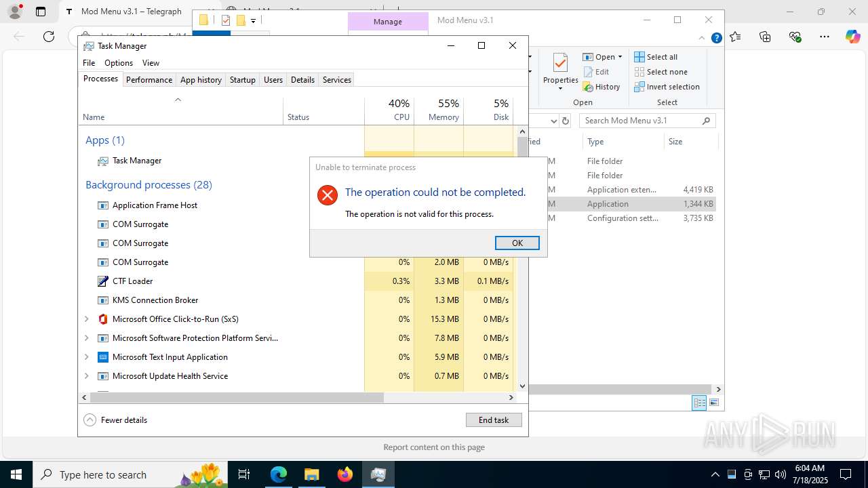This screenshot has width=868, height=488.
Task: Click Properties icon in Explorer ribbon
Action: 560,64
